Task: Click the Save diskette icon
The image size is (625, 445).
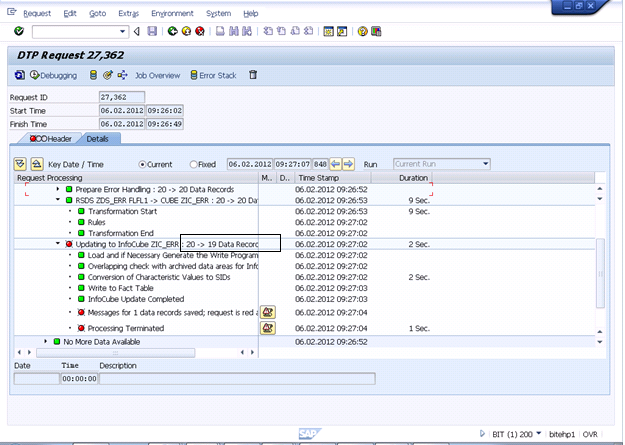Action: click(152, 31)
